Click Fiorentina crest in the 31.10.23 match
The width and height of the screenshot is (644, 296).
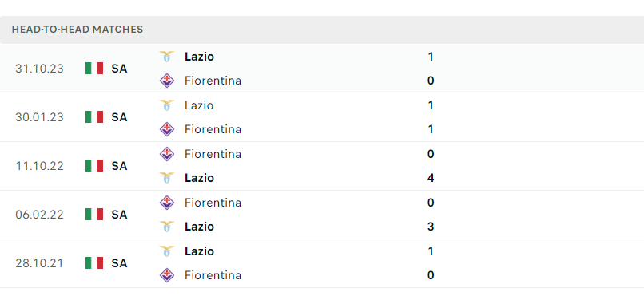click(167, 81)
